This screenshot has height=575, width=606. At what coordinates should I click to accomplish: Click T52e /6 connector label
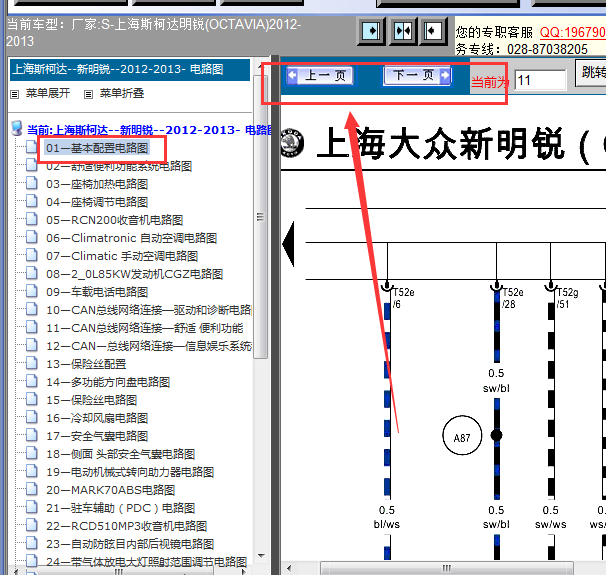[404, 298]
